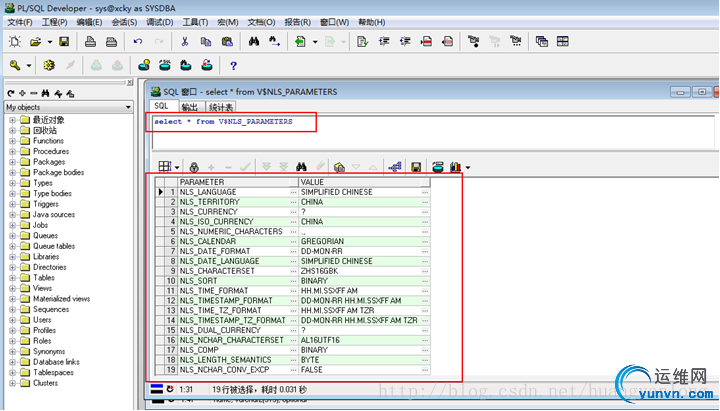Open the grid view options dropdown arrow
The image size is (720, 411).
(177, 167)
